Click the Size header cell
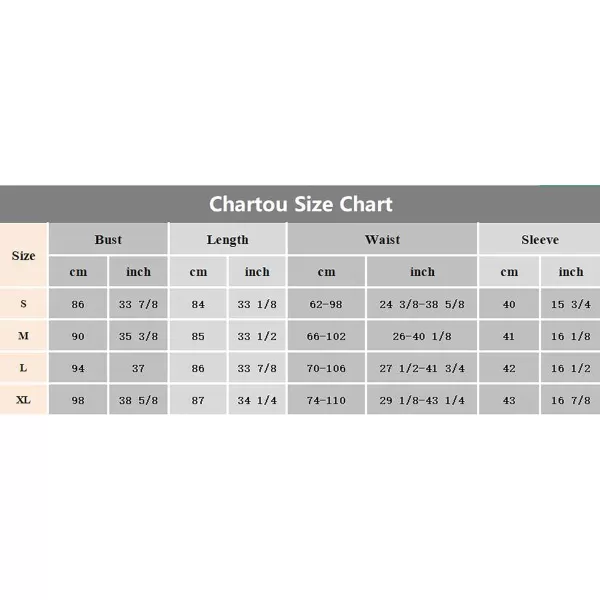This screenshot has width=600, height=600. (23, 255)
